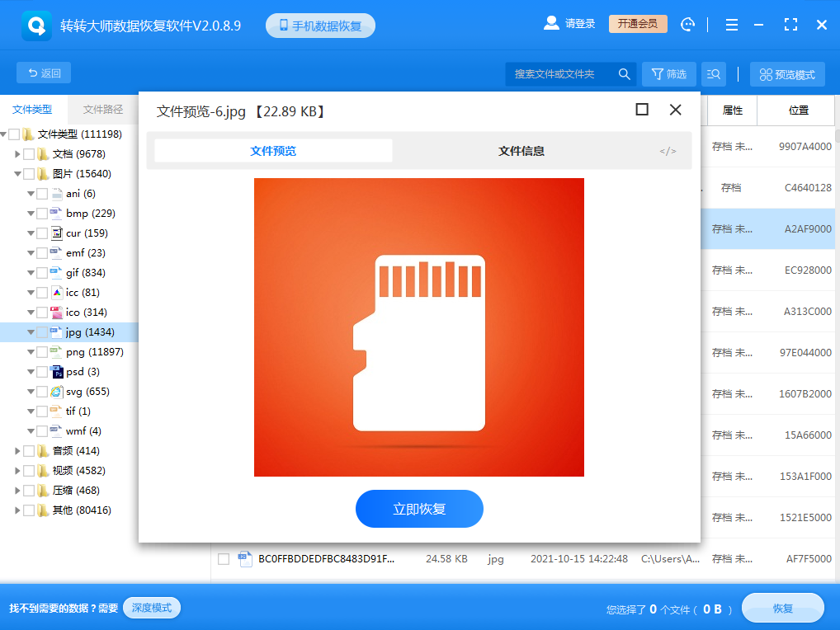840x630 pixels.
Task: Launch 手机数据恢复 mobile recovery mode
Action: (x=320, y=25)
